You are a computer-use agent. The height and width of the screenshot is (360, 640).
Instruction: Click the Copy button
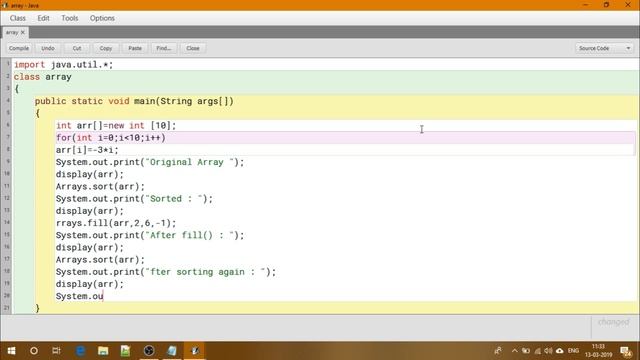[106, 48]
